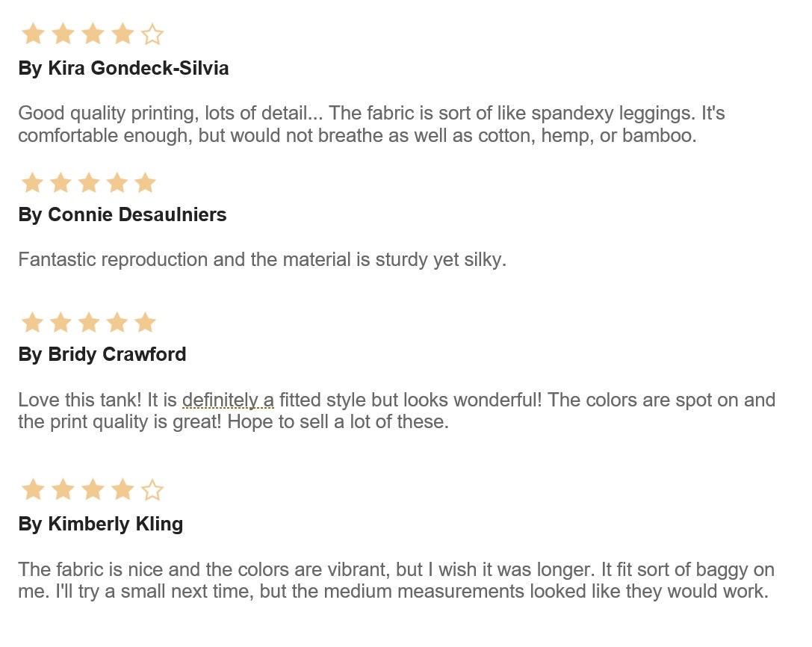Click the third star in Connie Desaulniers' rating

coord(89,182)
